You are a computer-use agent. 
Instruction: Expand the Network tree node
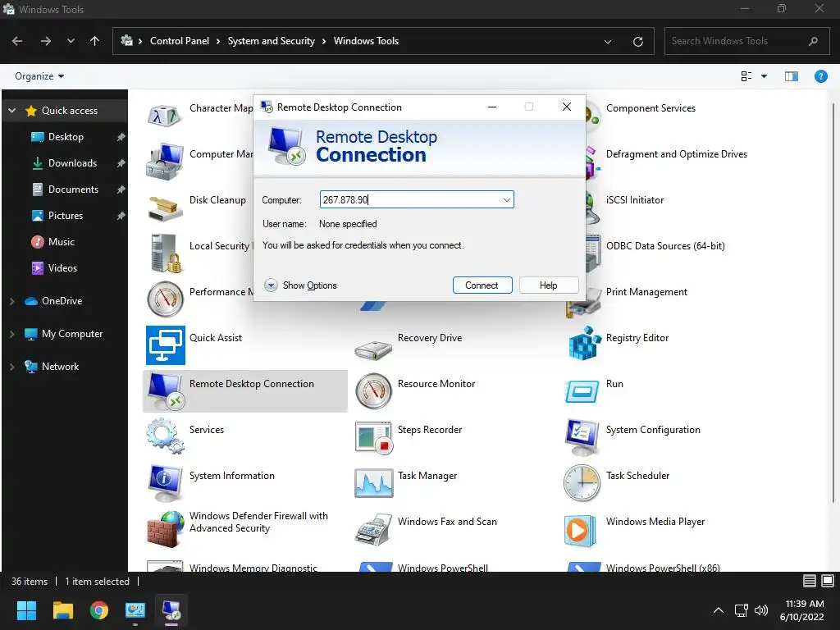click(x=11, y=367)
